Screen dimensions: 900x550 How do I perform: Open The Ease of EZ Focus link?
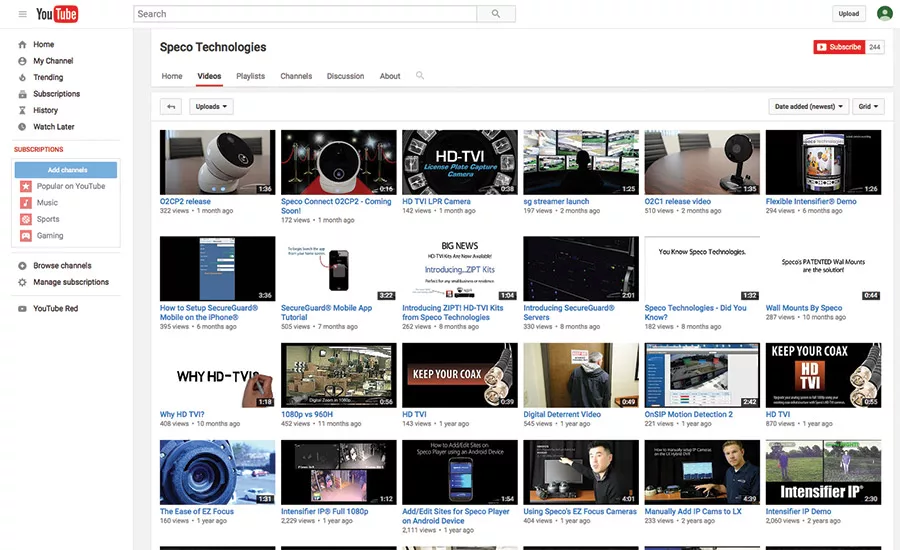coord(197,512)
